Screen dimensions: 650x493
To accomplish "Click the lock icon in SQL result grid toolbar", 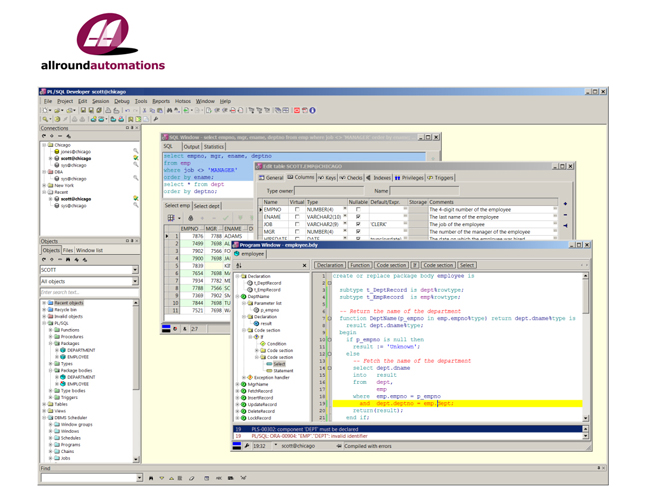I will pyautogui.click(x=191, y=218).
